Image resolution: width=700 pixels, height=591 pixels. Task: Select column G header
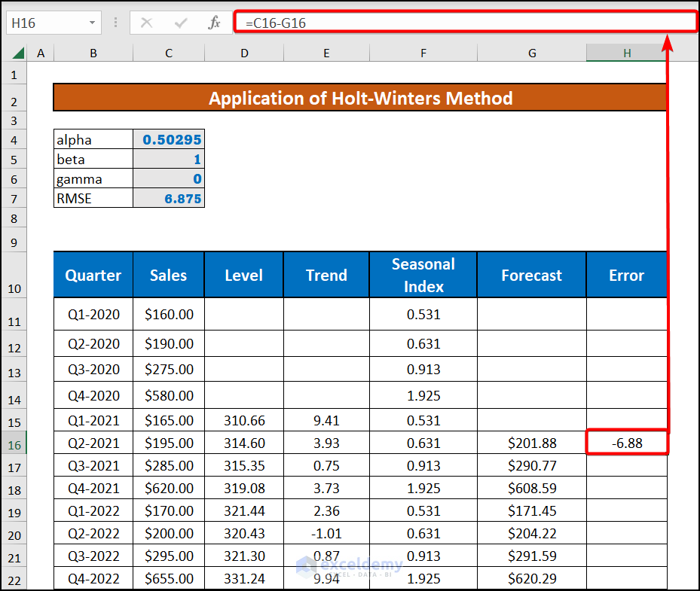point(532,53)
